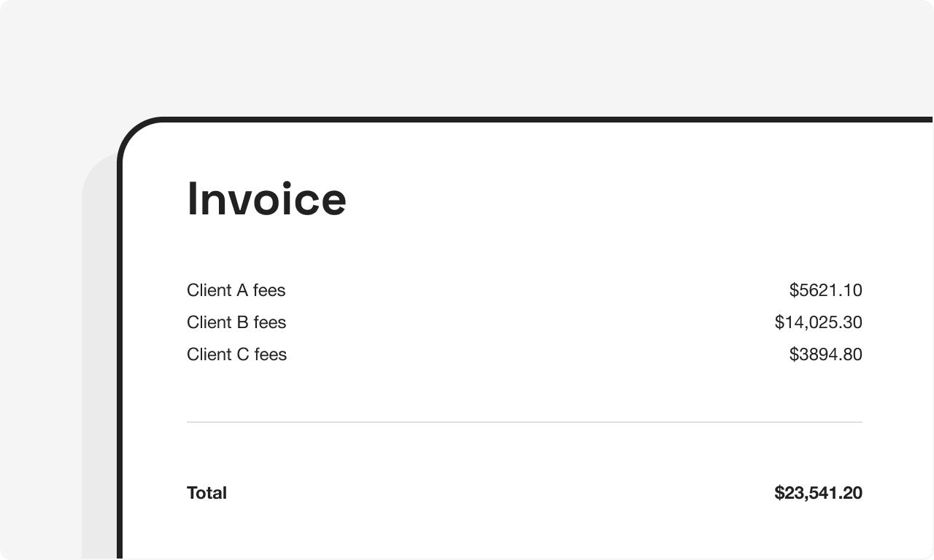Select the Client A fees label
Image resolution: width=934 pixels, height=560 pixels.
click(x=236, y=290)
